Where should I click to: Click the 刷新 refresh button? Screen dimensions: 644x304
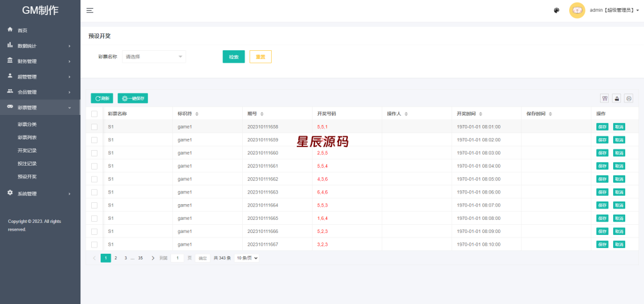click(x=102, y=98)
